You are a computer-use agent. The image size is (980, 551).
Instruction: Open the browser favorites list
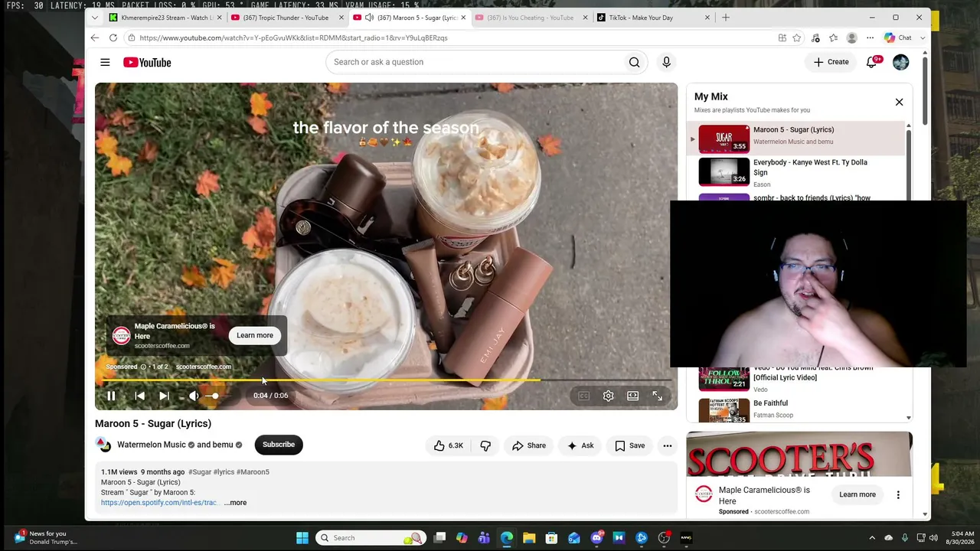click(833, 37)
